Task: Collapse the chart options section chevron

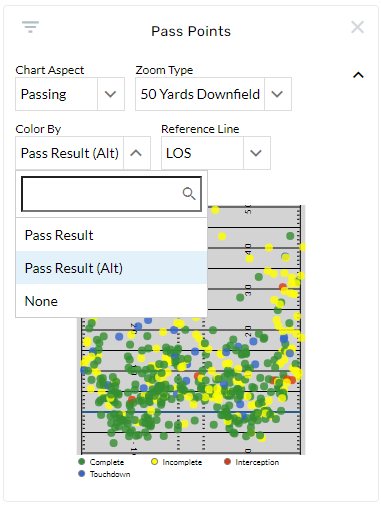Action: pos(358,75)
